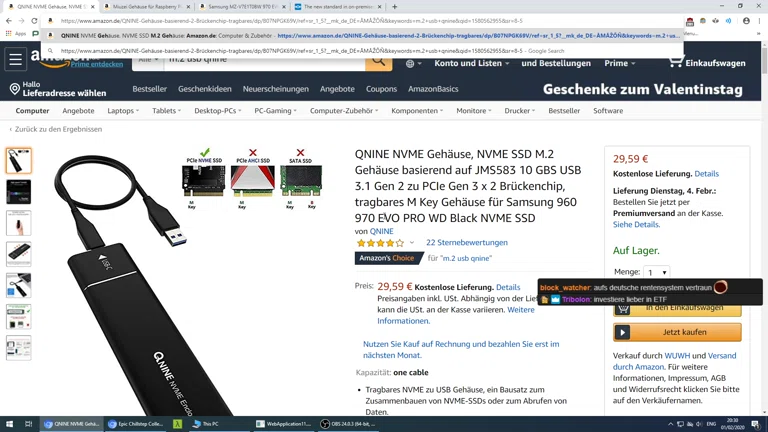Click the Jetzt kaufen button
The image size is (768, 432).
point(677,332)
